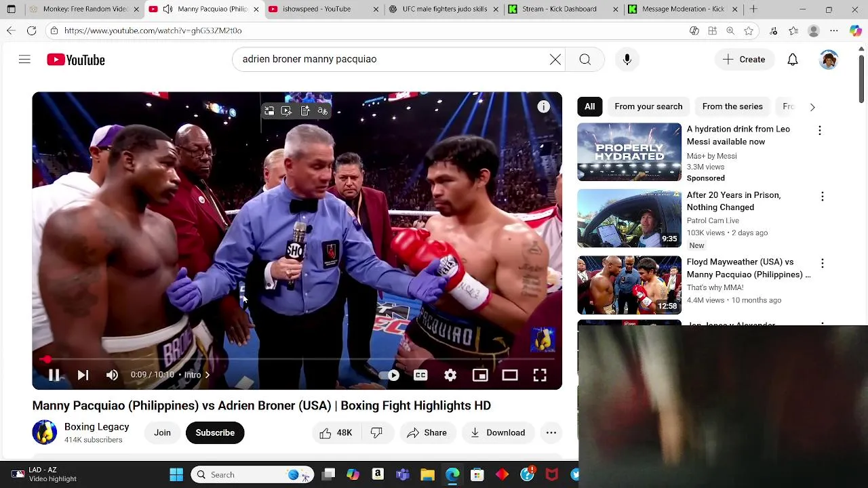Open Edge Settings and more menu
Screen dimensions: 868x488
click(834, 30)
